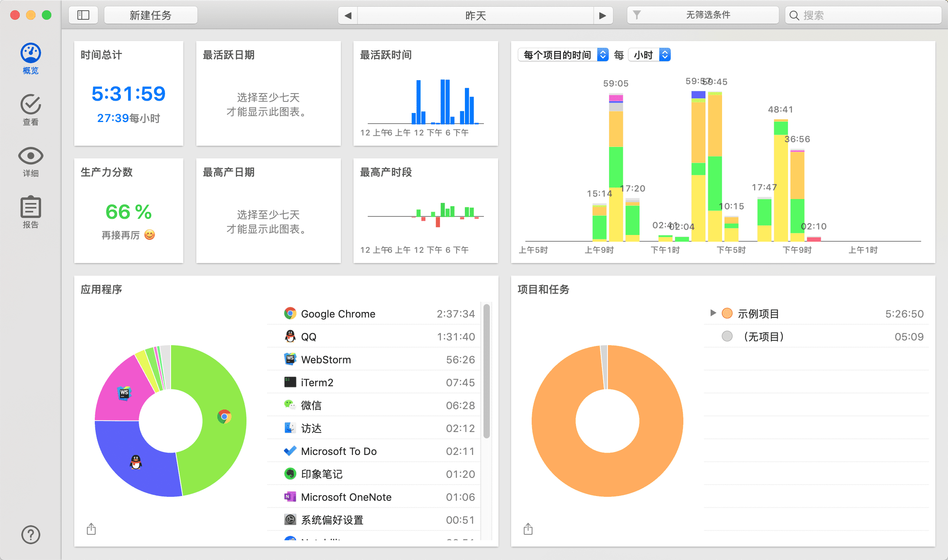Click the applications list scrollbar
Viewport: 948px width, 560px height.
487,371
